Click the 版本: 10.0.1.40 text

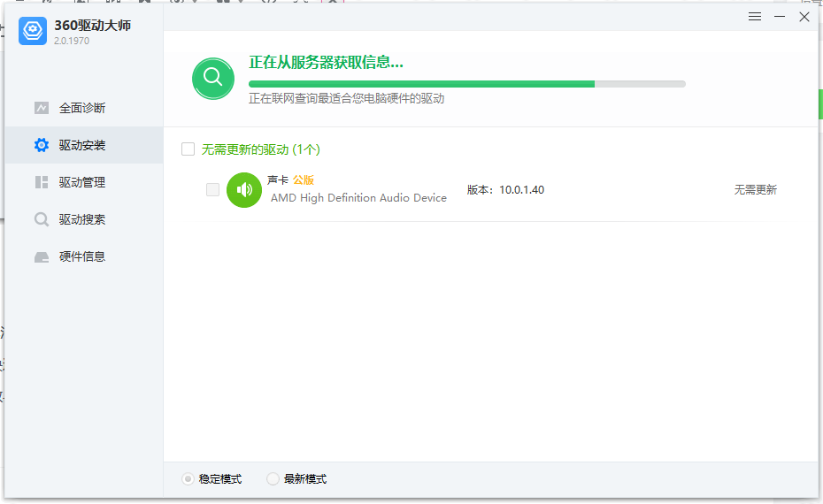pyautogui.click(x=506, y=190)
